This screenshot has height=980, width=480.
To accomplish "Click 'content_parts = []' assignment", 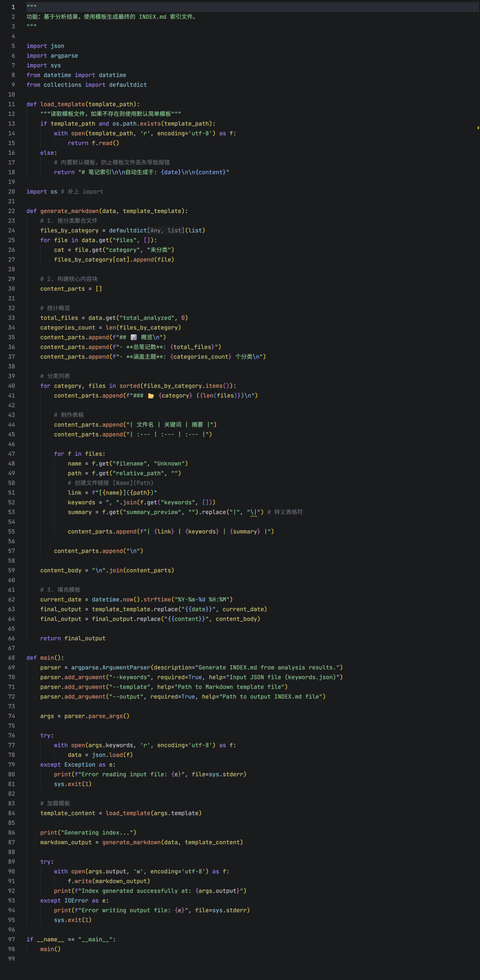I will click(x=71, y=289).
